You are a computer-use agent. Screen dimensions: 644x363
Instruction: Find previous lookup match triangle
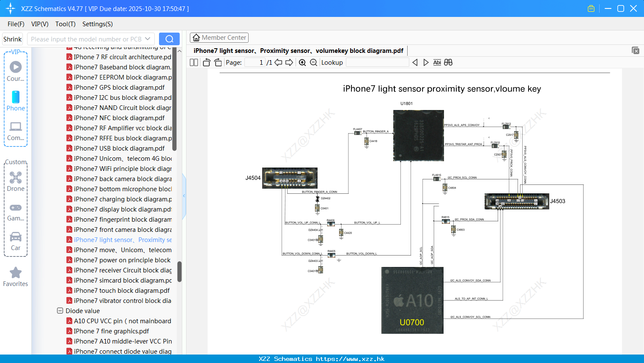coord(415,63)
